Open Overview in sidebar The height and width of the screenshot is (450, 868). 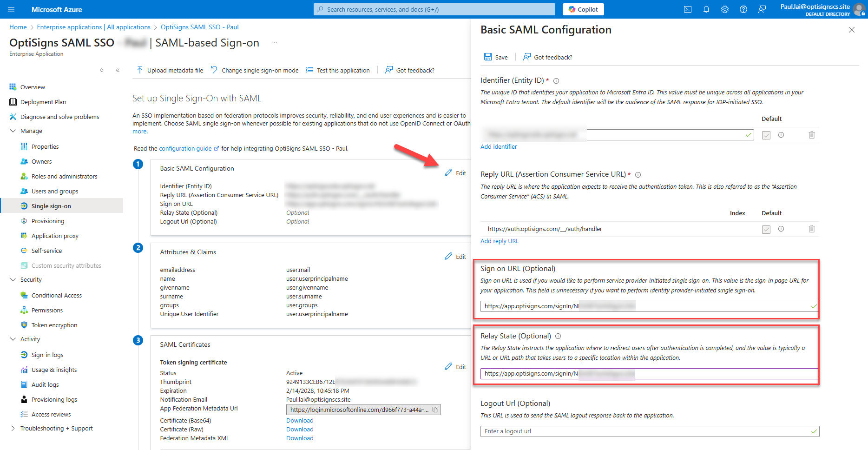point(33,87)
